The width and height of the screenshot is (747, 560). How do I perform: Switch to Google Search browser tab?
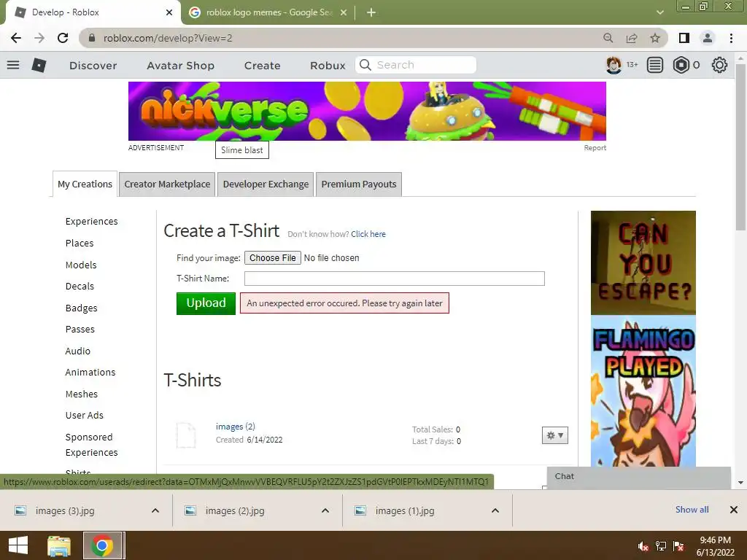click(x=268, y=12)
